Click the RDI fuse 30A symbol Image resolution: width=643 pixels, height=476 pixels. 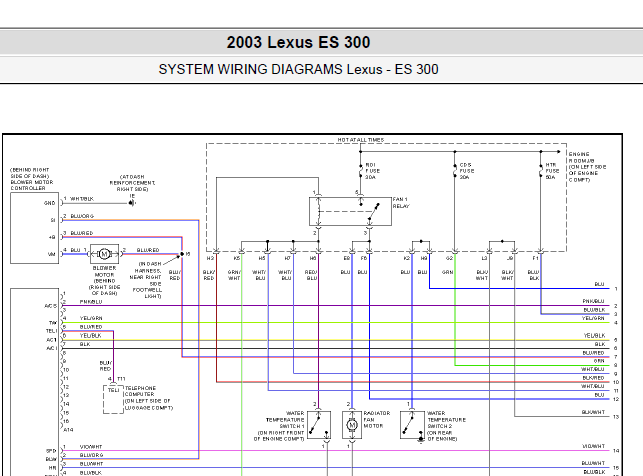point(360,171)
